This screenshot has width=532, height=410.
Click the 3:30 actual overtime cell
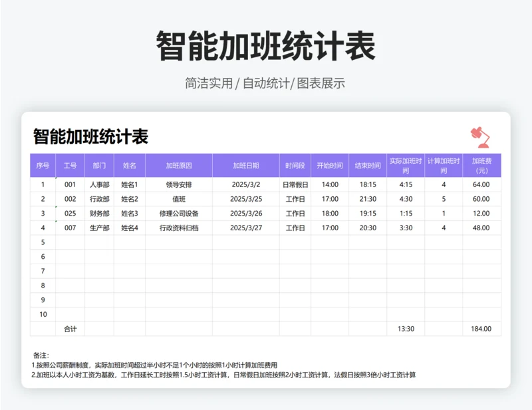pos(406,228)
